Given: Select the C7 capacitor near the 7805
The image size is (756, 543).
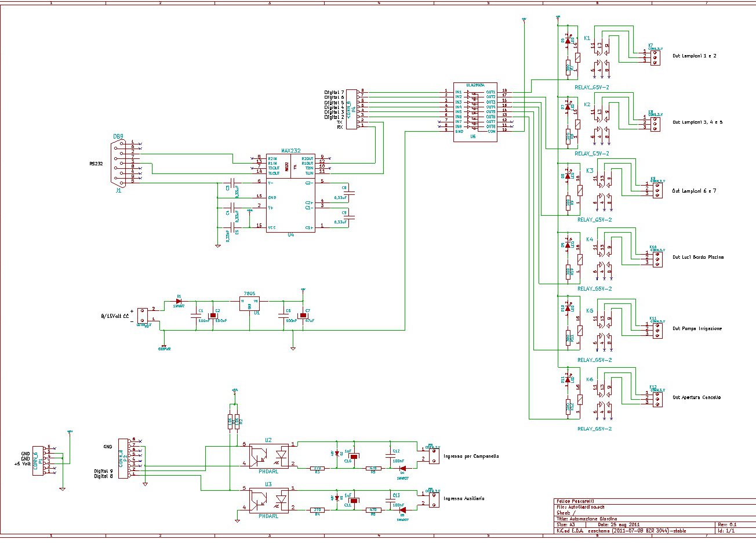Looking at the screenshot, I should 302,316.
